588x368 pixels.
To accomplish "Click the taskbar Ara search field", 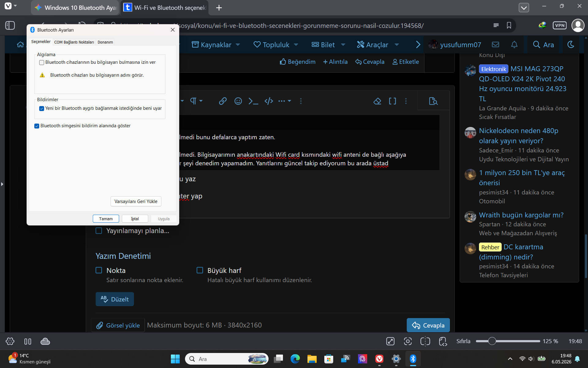I will pos(227,359).
